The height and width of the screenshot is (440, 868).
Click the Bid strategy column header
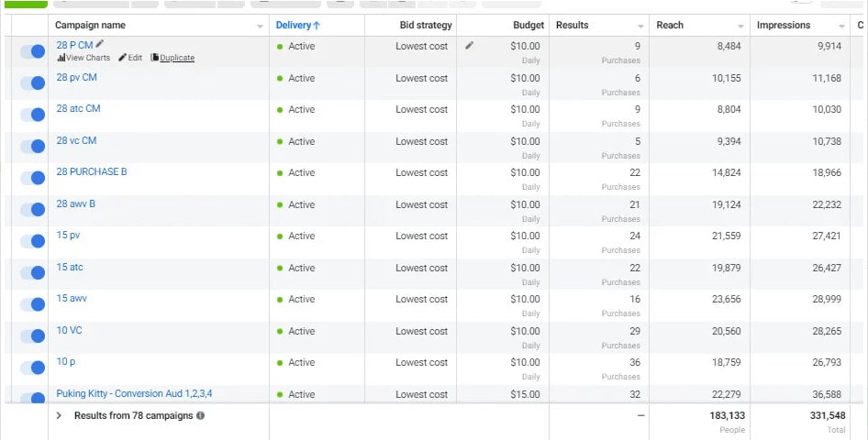[x=427, y=26]
